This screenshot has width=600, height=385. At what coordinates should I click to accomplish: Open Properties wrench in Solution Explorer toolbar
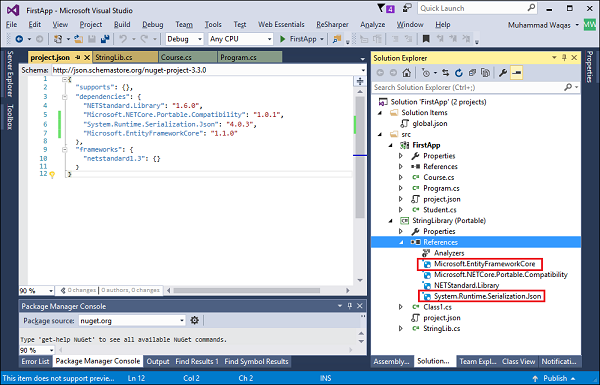503,73
